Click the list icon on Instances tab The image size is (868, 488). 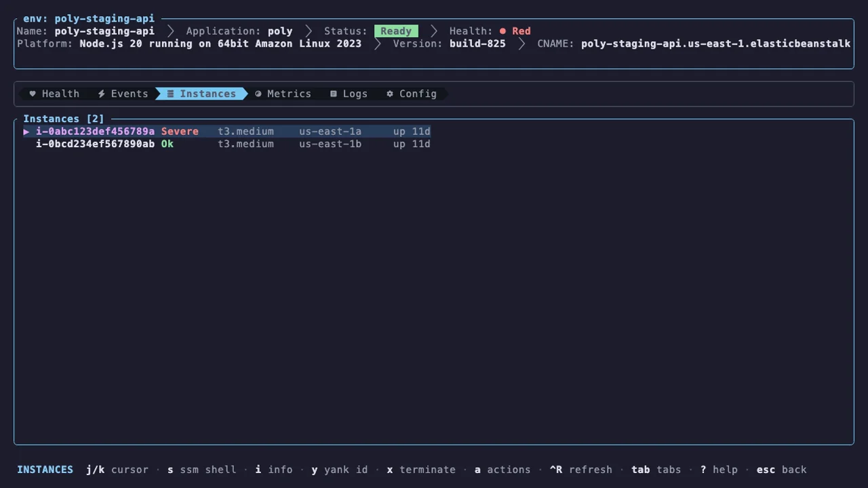171,94
